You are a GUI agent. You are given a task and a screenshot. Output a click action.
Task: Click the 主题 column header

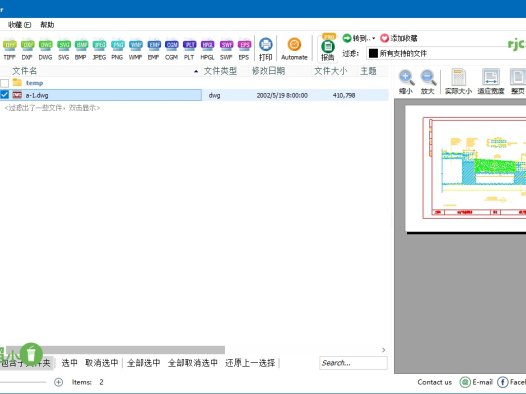(368, 71)
